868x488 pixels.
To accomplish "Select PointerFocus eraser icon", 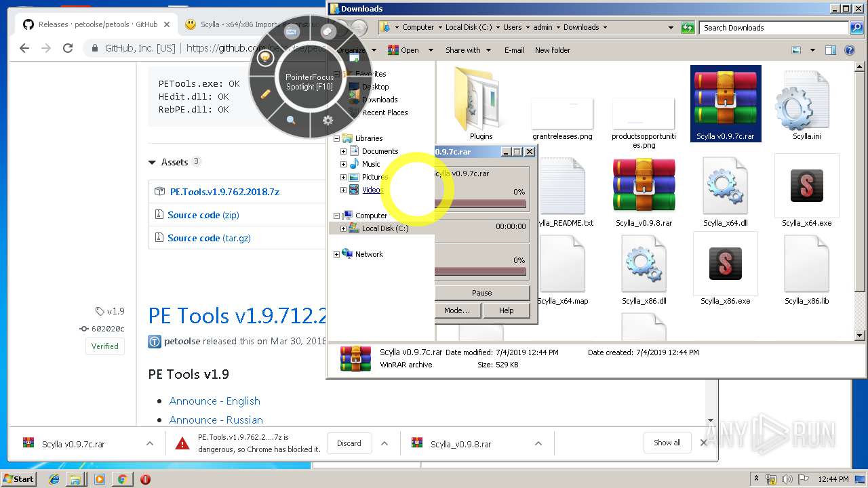I will [x=328, y=32].
